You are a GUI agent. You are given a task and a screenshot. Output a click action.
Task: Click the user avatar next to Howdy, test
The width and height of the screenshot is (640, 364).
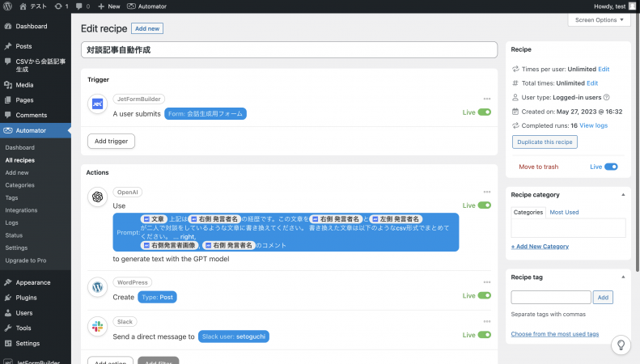[x=632, y=6]
